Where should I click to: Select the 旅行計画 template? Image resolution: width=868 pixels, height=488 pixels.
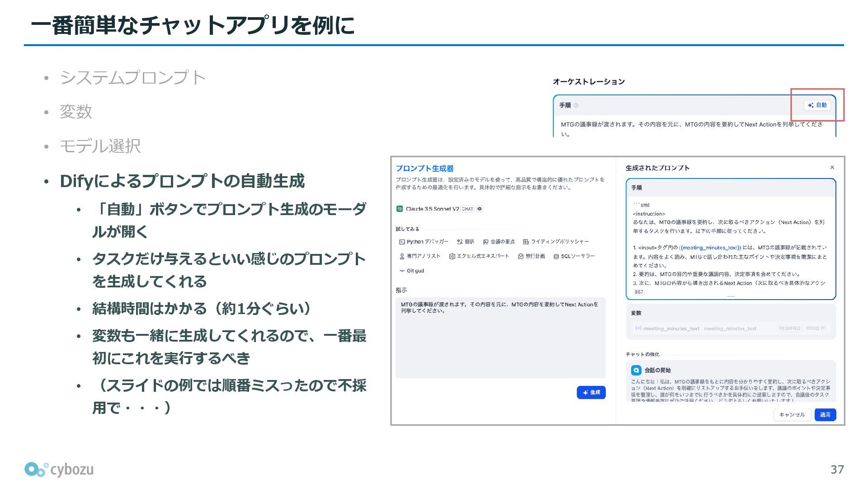click(x=532, y=256)
